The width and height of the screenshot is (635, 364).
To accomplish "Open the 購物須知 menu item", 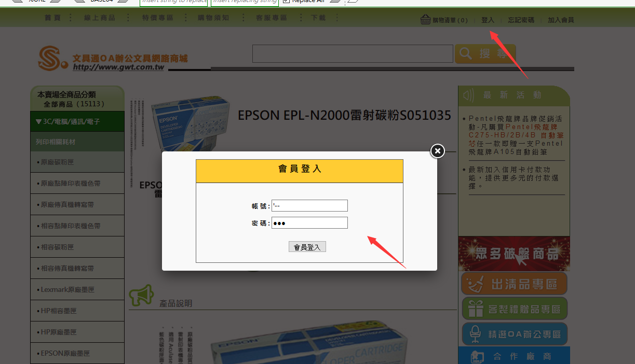I will click(x=213, y=18).
